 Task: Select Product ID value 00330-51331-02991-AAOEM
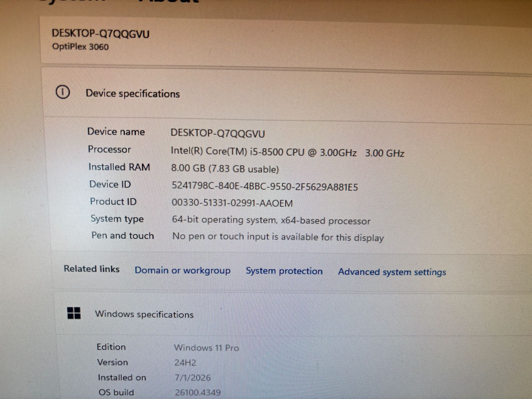[232, 203]
